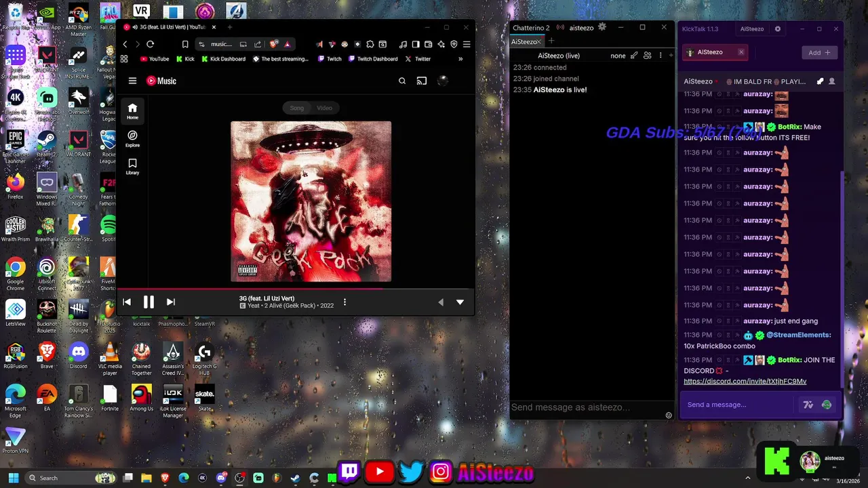This screenshot has width=868, height=488.
Task: Click the KickTalk Add chatroom button
Action: coord(819,52)
